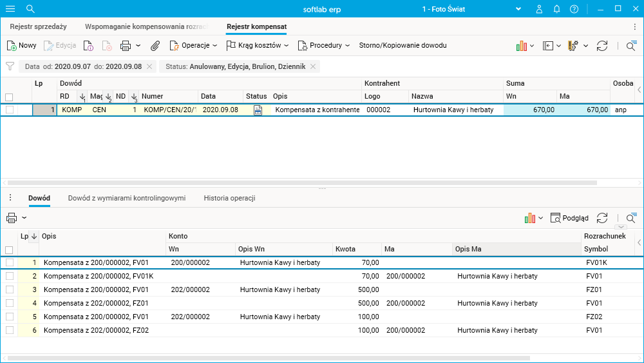644x363 pixels.
Task: Click the Nowy button
Action: click(21, 46)
